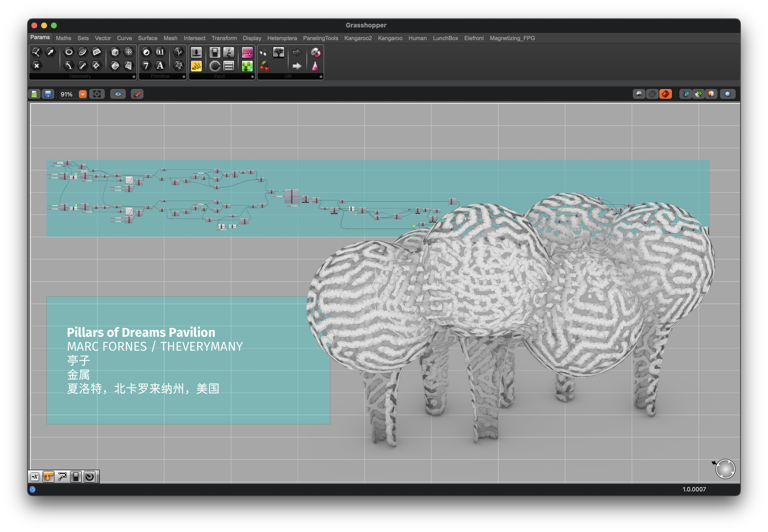Open the 91% zoom level dropdown
768x532 pixels.
[x=82, y=94]
